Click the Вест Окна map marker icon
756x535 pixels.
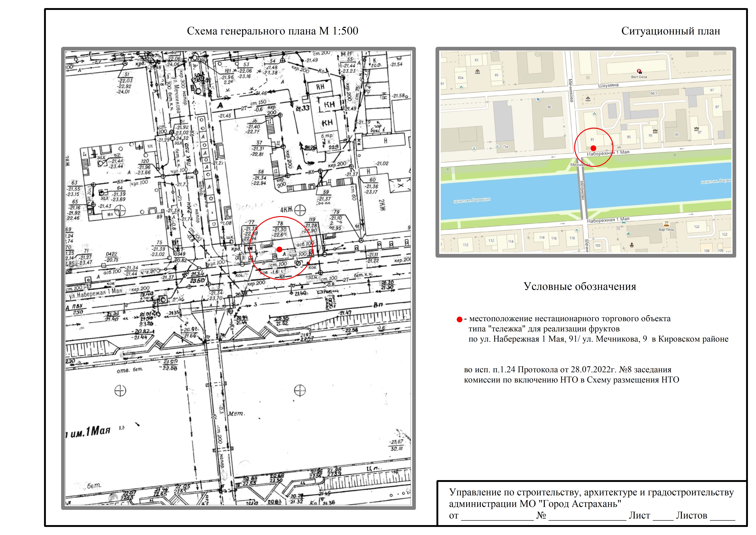(x=639, y=71)
